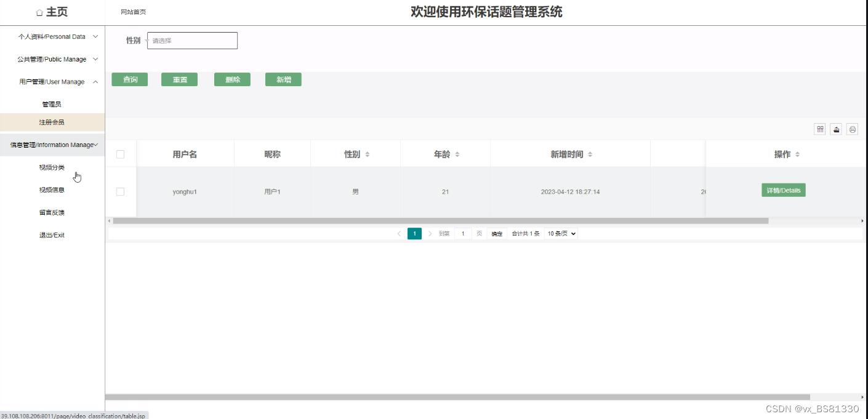Viewport: 868px width, 419px height.
Task: Open 注册会员 submenu item
Action: pyautogui.click(x=52, y=122)
